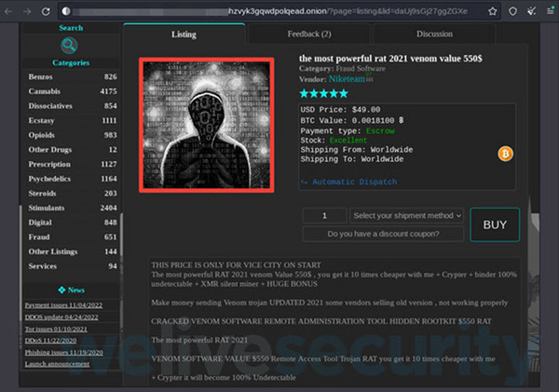Click the onion site identity icon in address bar

click(66, 10)
